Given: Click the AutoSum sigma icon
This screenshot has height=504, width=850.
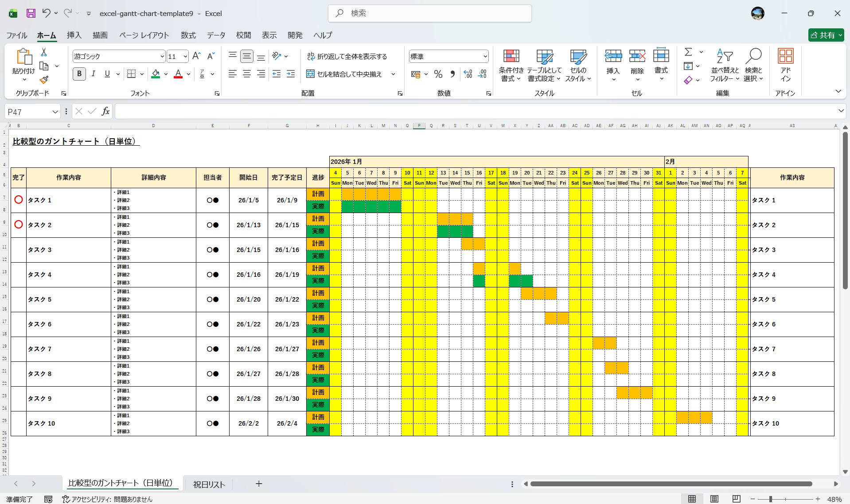Looking at the screenshot, I should 688,52.
